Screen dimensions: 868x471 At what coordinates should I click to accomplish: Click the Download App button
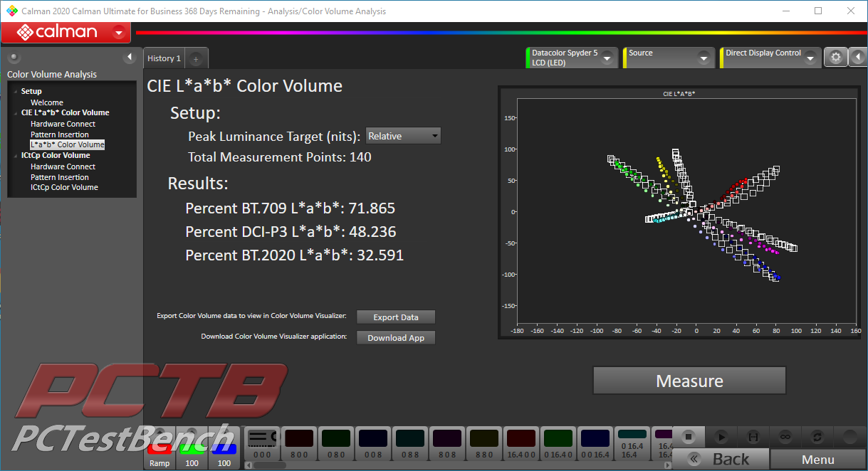pos(396,338)
